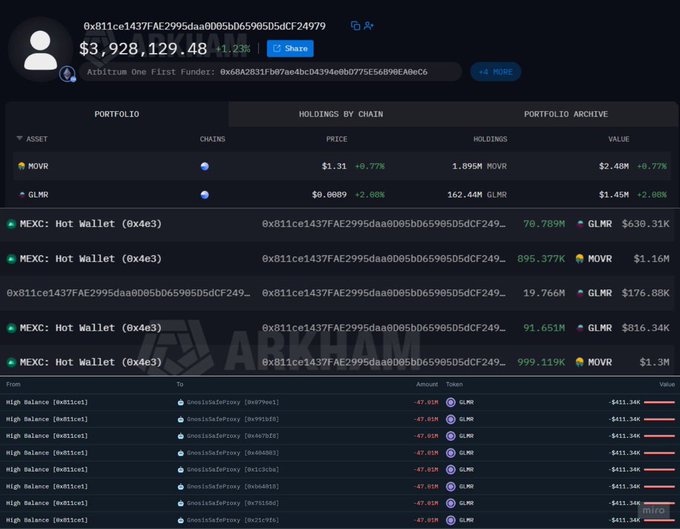Click the GLMR token icon in the 0x079ee1 row
The width and height of the screenshot is (680, 529).
point(451,402)
